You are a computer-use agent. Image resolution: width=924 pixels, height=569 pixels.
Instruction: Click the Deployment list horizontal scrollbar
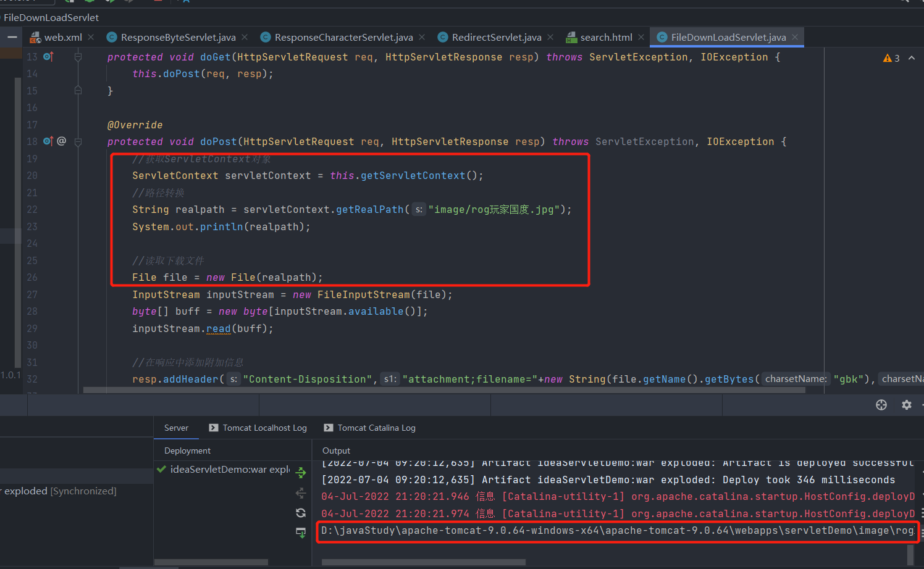211,562
